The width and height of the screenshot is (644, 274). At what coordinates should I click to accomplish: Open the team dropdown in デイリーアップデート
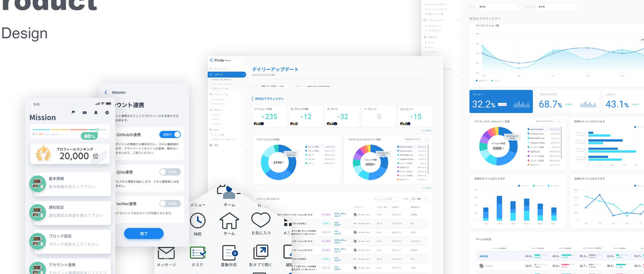click(x=275, y=85)
